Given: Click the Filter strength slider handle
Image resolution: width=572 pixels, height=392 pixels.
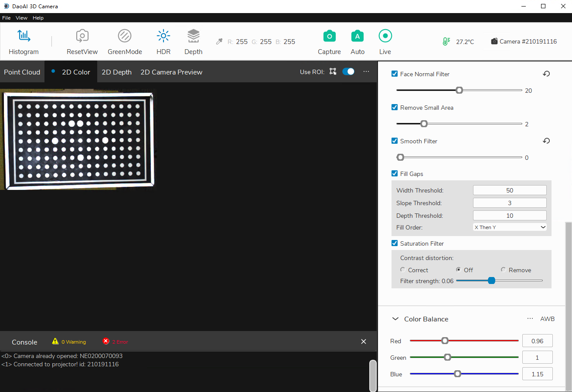Looking at the screenshot, I should click(491, 281).
